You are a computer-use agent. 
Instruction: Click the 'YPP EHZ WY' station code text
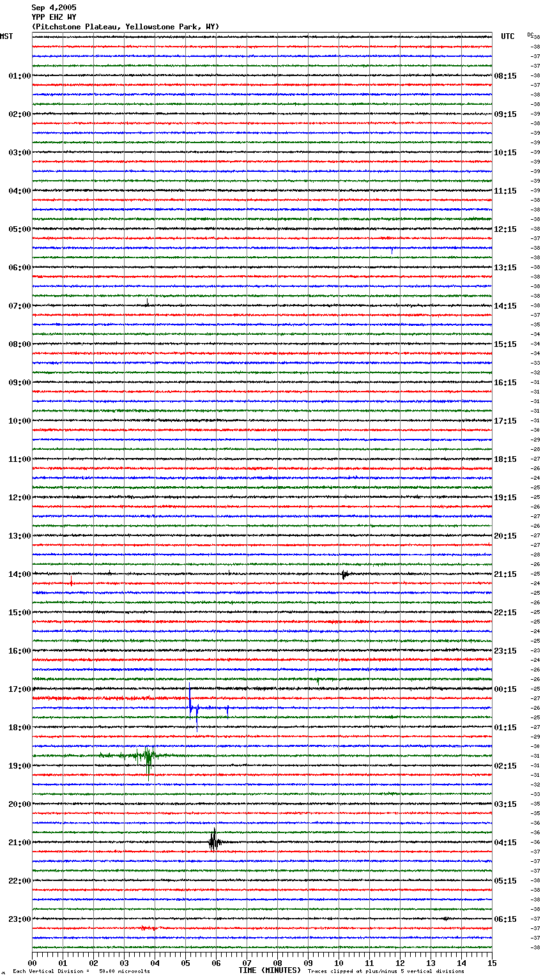click(54, 17)
